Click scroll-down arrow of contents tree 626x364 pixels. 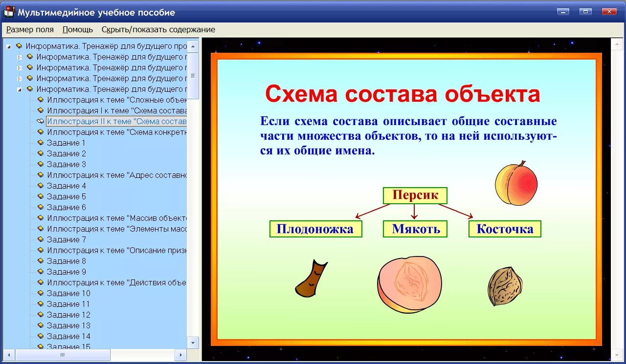pyautogui.click(x=193, y=343)
